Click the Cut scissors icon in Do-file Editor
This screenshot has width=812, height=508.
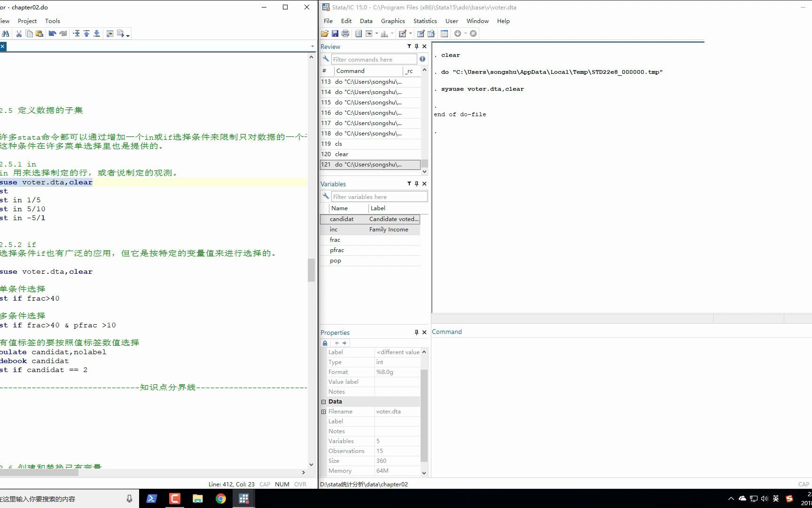point(19,33)
